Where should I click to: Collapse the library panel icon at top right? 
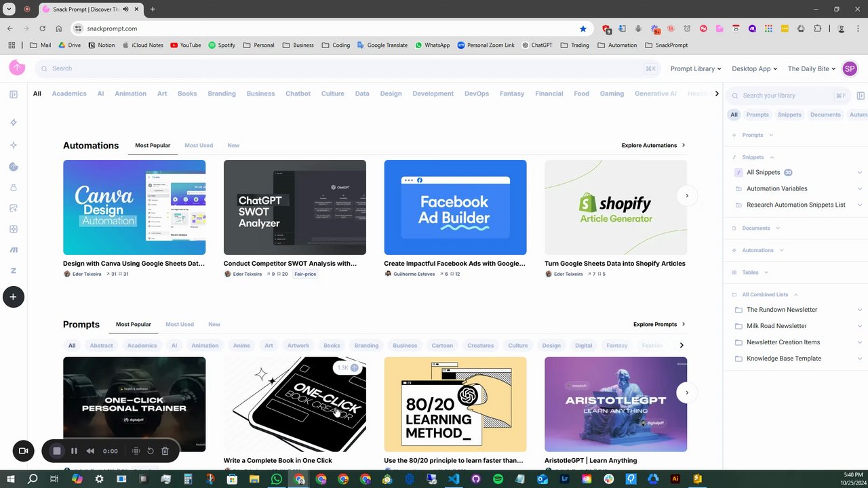click(861, 96)
